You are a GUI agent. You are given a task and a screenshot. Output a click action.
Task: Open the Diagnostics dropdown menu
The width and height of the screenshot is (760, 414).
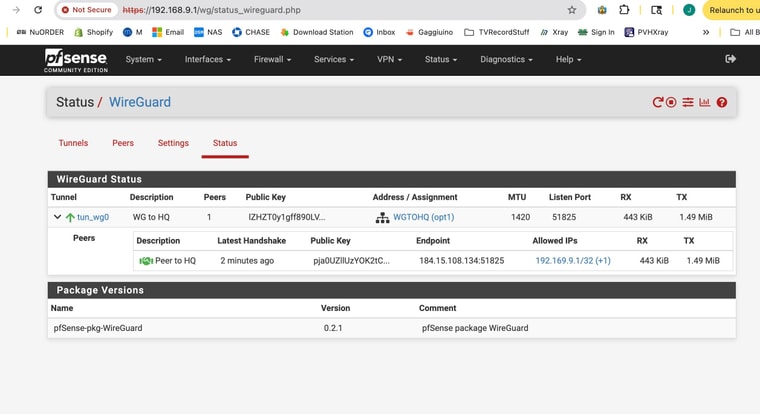(x=506, y=60)
